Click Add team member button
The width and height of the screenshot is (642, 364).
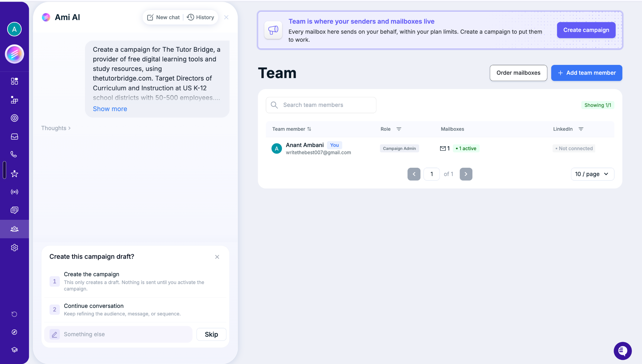pyautogui.click(x=587, y=73)
